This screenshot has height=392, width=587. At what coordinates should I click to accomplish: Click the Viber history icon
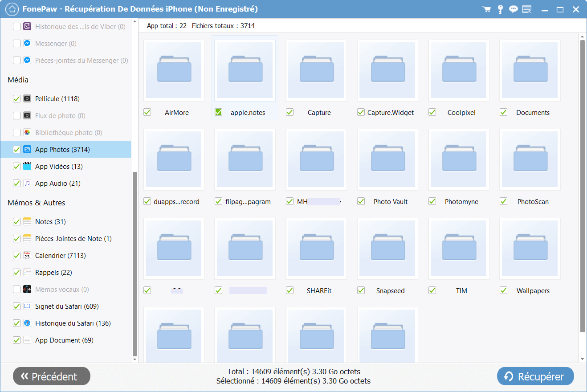pyautogui.click(x=27, y=27)
